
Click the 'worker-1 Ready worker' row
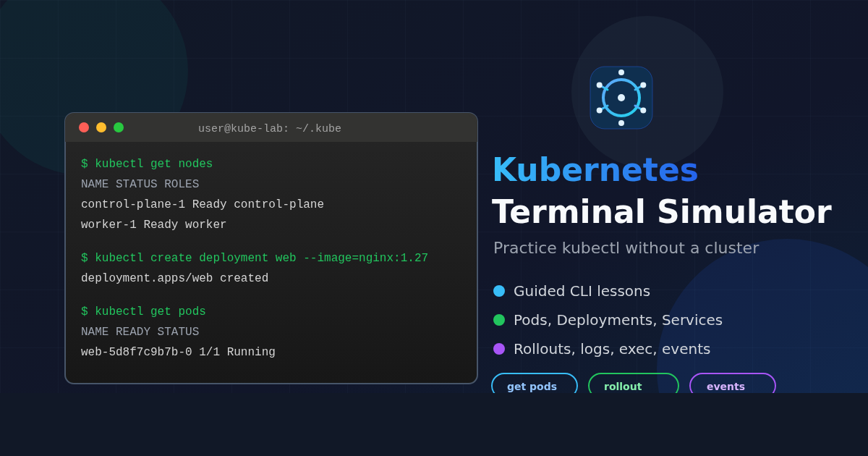click(154, 225)
